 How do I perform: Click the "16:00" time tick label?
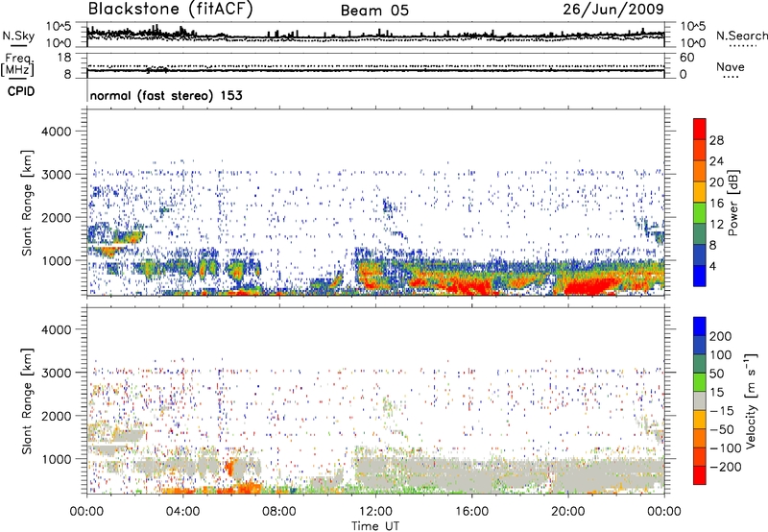point(471,512)
